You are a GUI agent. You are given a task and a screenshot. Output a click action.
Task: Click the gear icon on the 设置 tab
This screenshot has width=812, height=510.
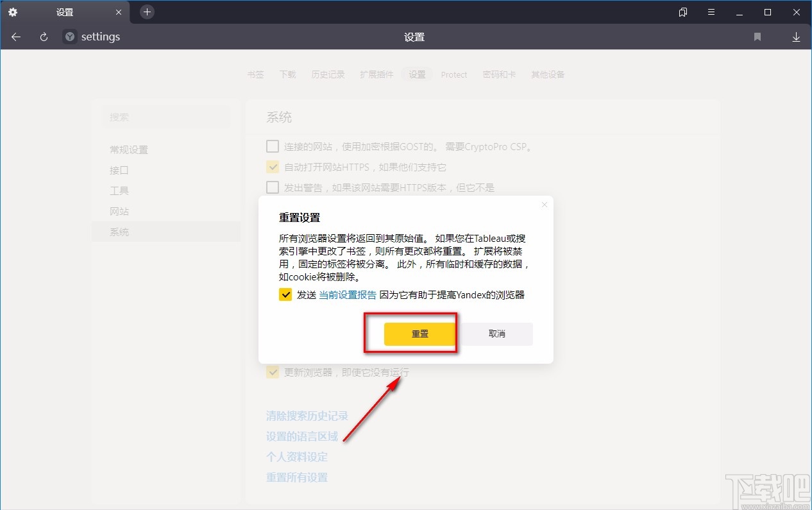click(x=12, y=12)
